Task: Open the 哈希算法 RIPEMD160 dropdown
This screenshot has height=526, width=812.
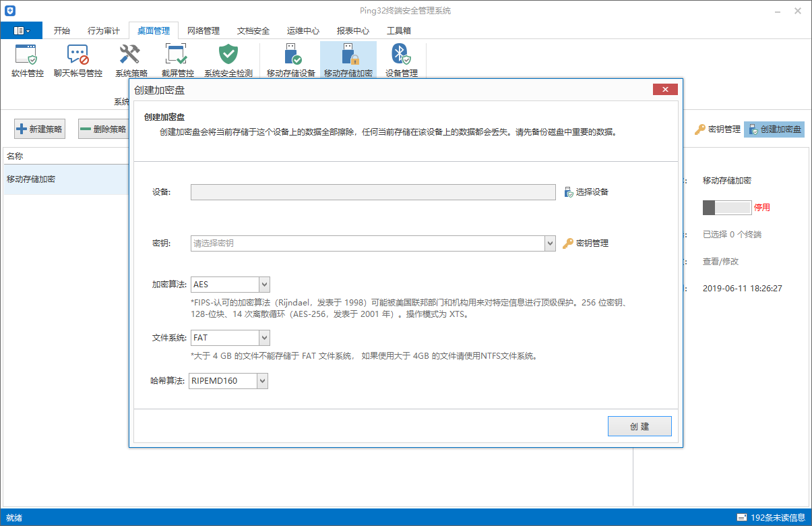Action: tap(228, 381)
